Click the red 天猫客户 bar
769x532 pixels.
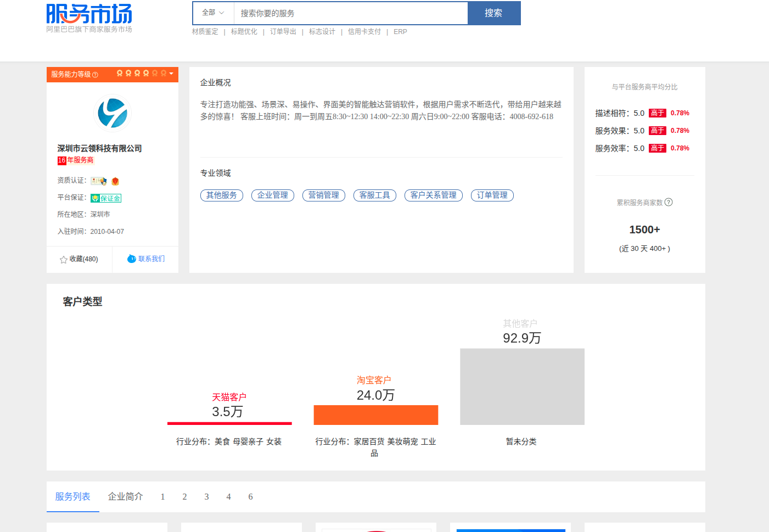click(x=229, y=423)
